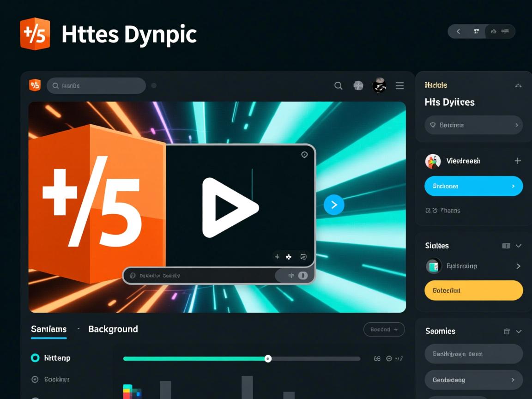Open the picture-in-picture icon on the player
This screenshot has width=532, height=399.
(x=303, y=257)
